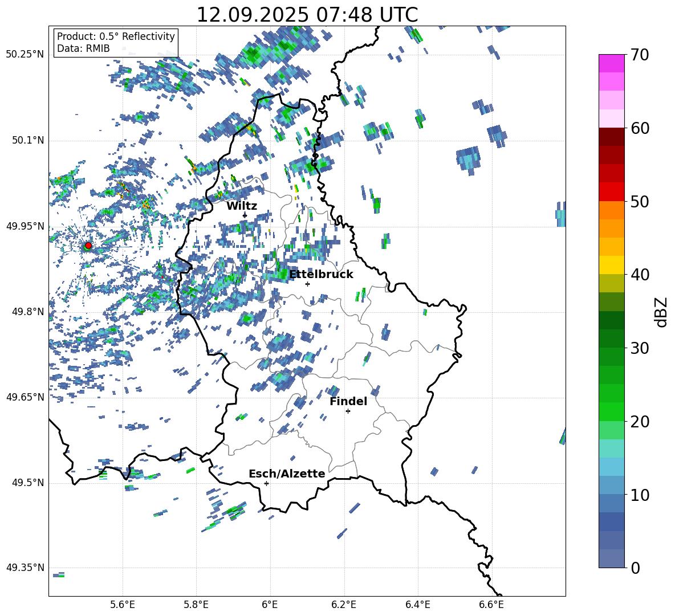Click the 5.8°E longitude label
This screenshot has height=616, width=675.
[196, 605]
